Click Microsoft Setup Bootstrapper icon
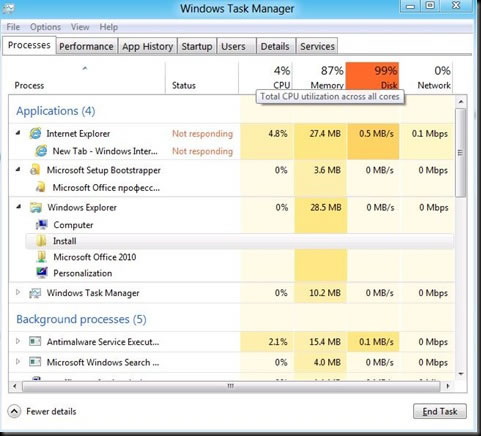 [x=35, y=170]
